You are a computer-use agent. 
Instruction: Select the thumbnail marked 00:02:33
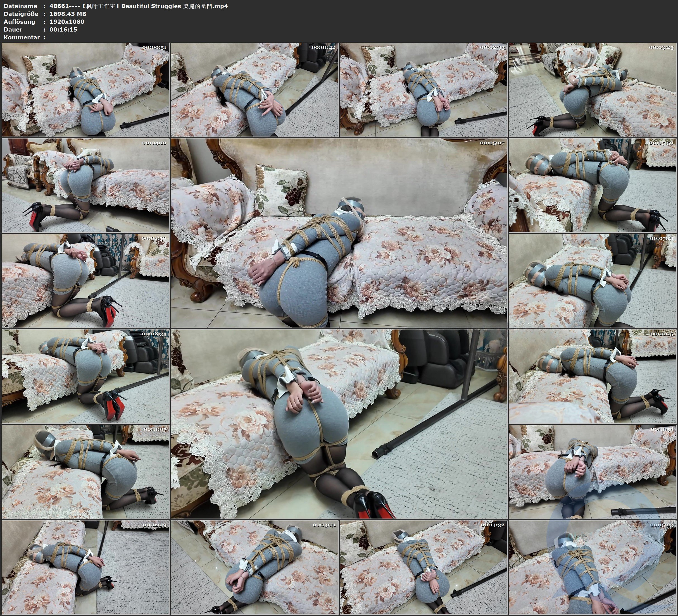click(x=424, y=90)
